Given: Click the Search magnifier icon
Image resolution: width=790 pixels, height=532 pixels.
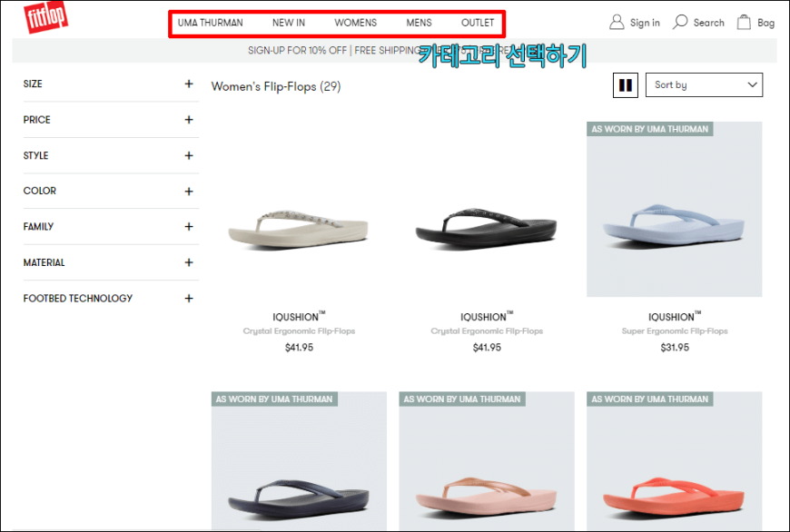Looking at the screenshot, I should coord(680,22).
